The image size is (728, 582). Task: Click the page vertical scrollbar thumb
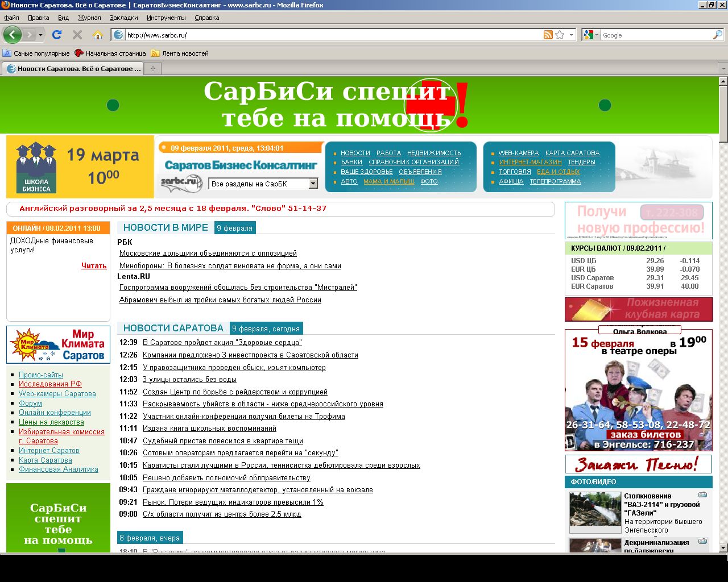click(723, 114)
